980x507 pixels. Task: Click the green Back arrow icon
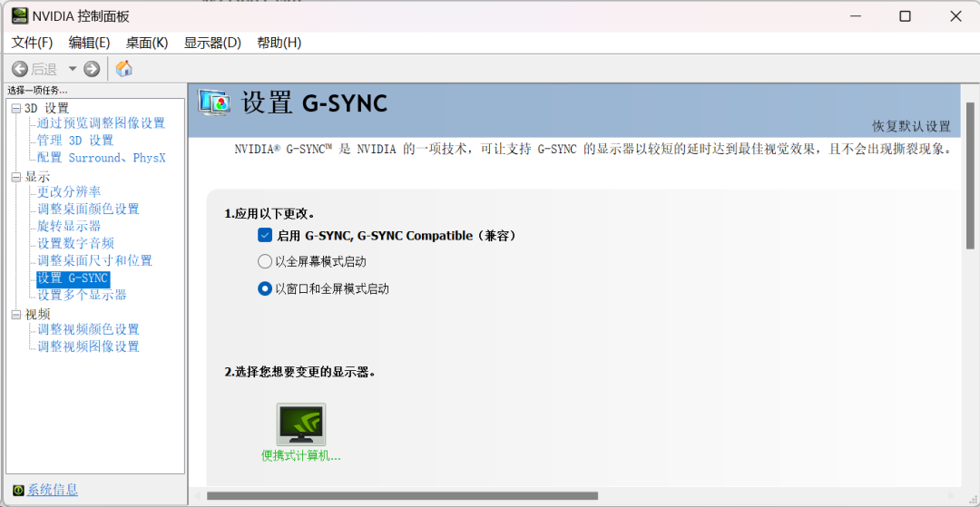(x=19, y=69)
